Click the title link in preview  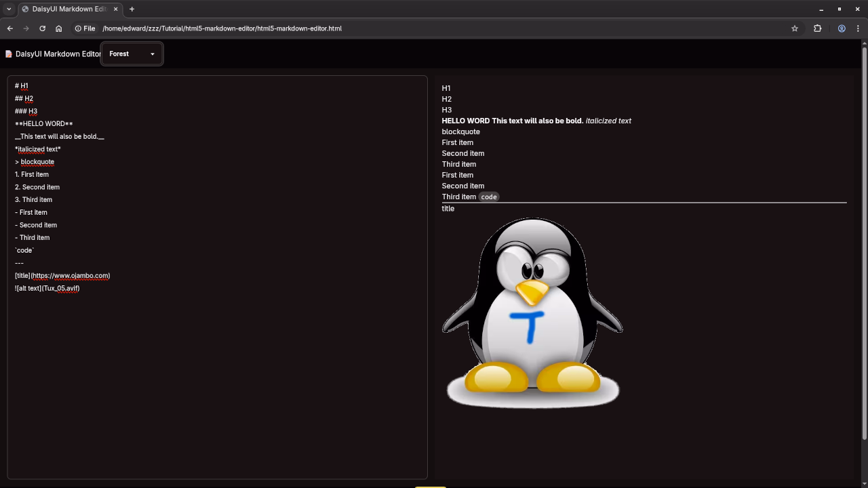448,209
